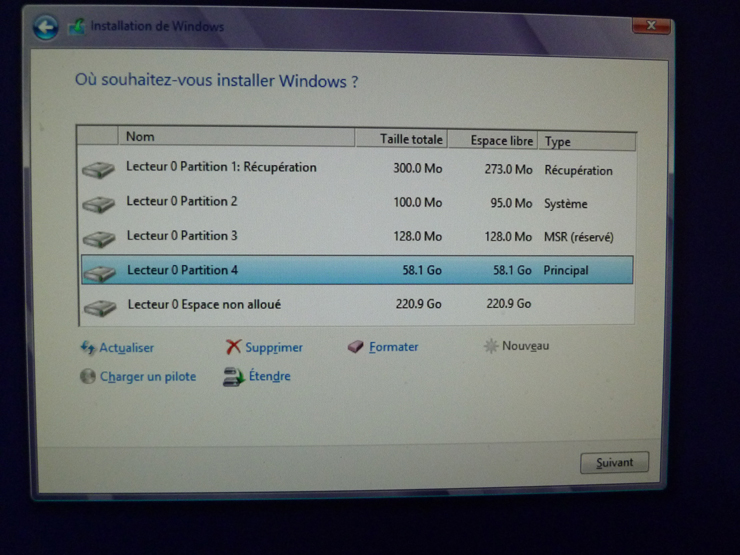
Task: Sort by the Type column header
Action: point(587,142)
